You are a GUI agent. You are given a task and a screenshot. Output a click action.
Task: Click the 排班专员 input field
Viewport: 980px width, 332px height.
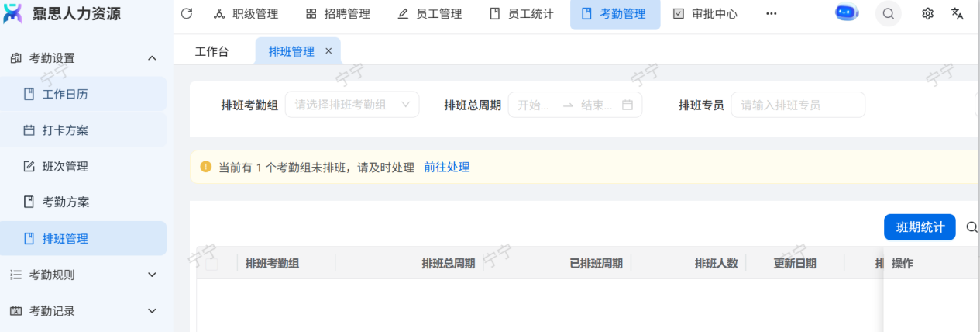(797, 105)
